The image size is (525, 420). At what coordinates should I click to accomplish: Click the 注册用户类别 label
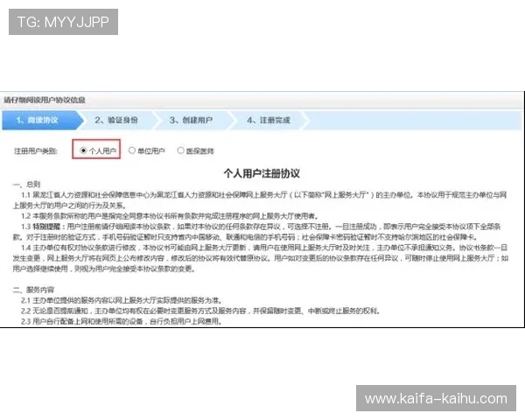coord(36,151)
